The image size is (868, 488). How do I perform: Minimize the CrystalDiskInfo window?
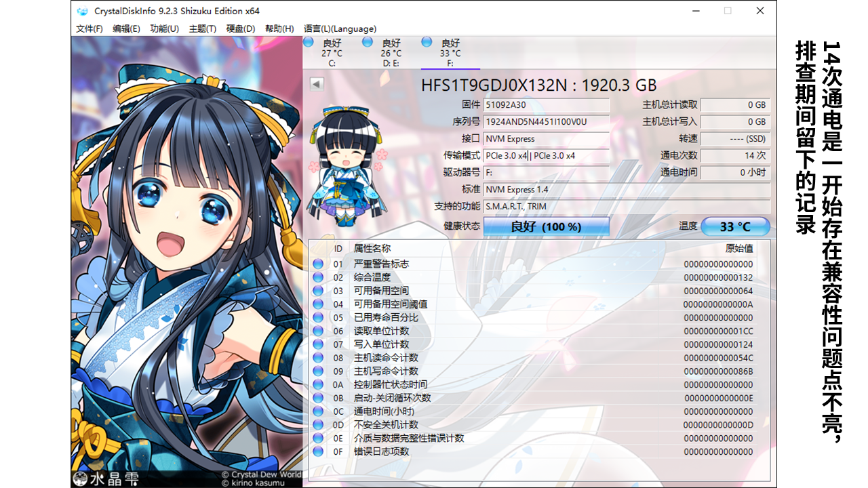point(696,11)
